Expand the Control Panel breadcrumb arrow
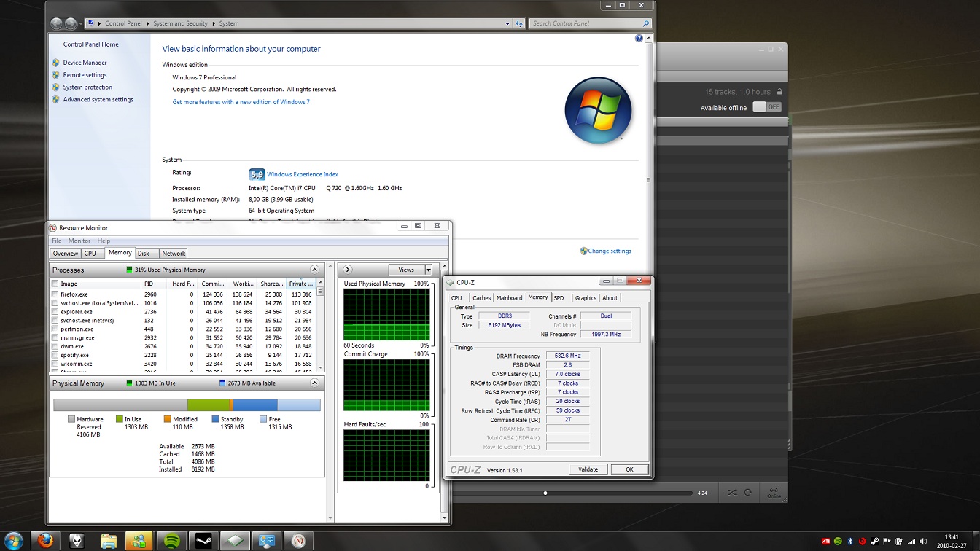The width and height of the screenshot is (980, 551). (x=148, y=23)
